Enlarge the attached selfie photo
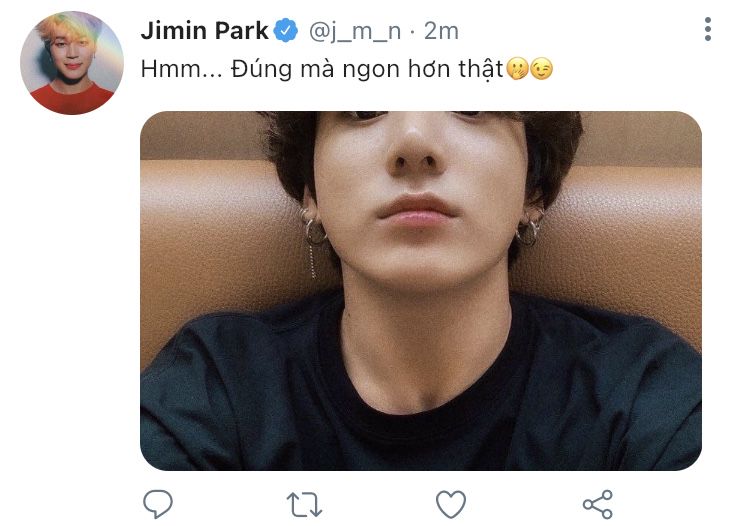Image resolution: width=750 pixels, height=526 pixels. coord(420,290)
